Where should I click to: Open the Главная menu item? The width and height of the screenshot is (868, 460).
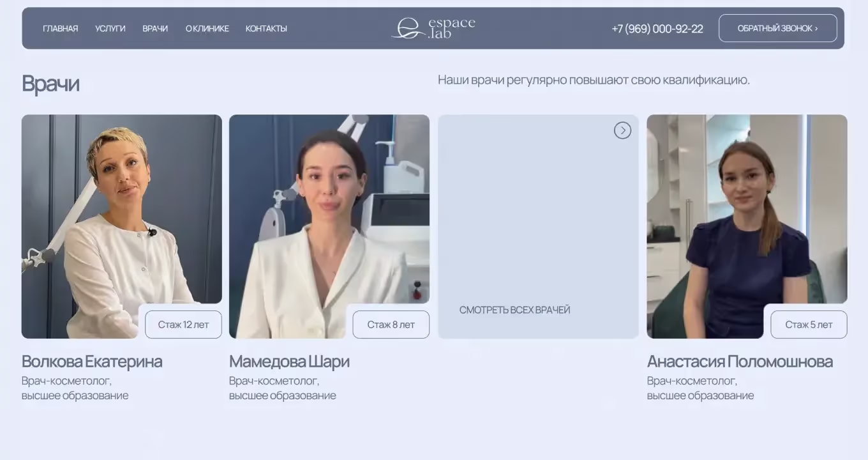coord(61,29)
